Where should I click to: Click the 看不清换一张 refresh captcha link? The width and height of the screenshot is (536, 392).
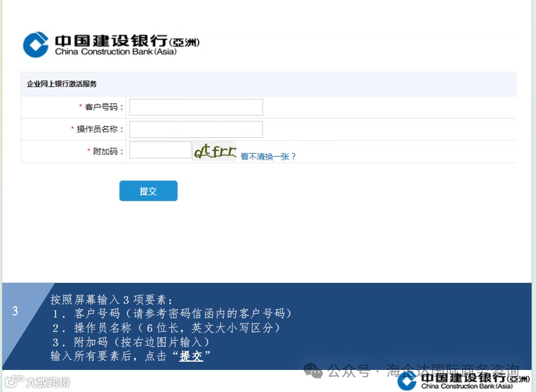click(x=268, y=157)
